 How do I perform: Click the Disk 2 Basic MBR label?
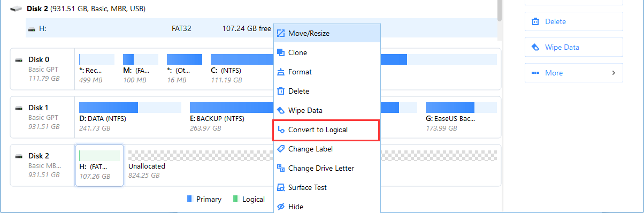tap(44, 165)
